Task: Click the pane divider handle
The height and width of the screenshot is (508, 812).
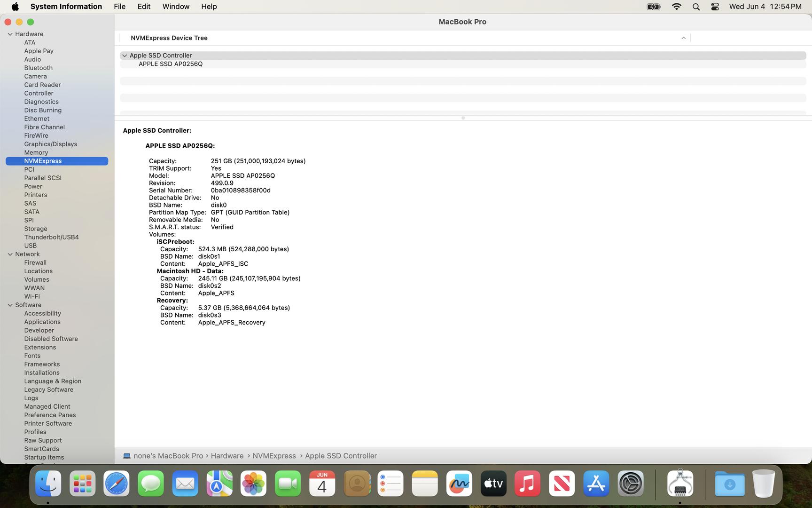Action: [x=463, y=118]
